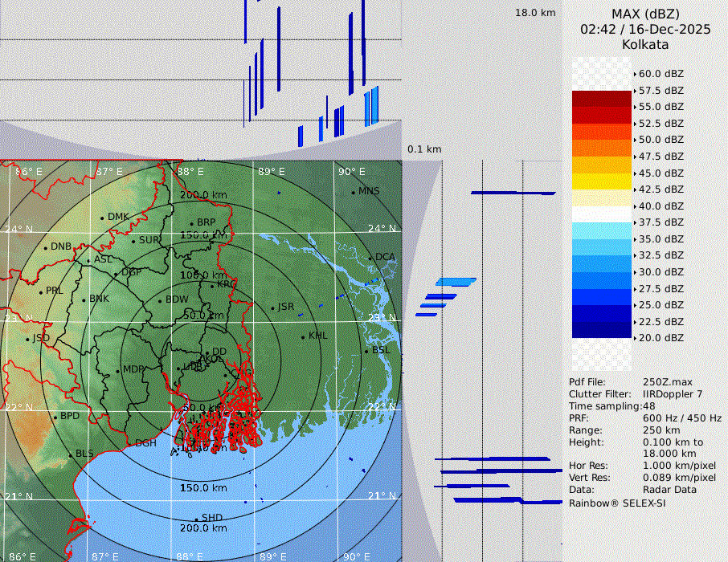Click the Clutter Filter value IIRDoppler 7
Viewport: 728px width, 562px height.
click(673, 394)
